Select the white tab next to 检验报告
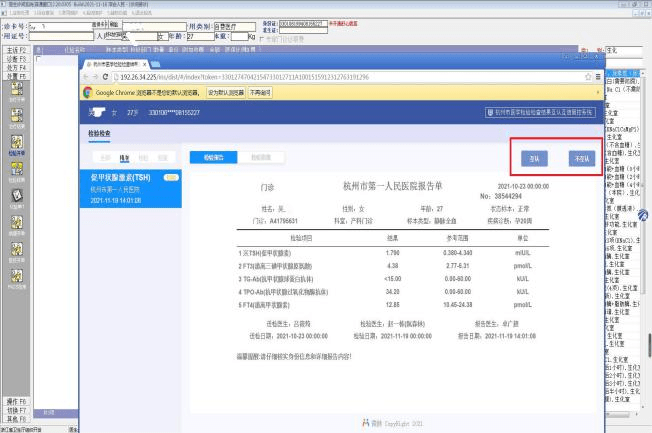The width and height of the screenshot is (652, 433). click(261, 157)
